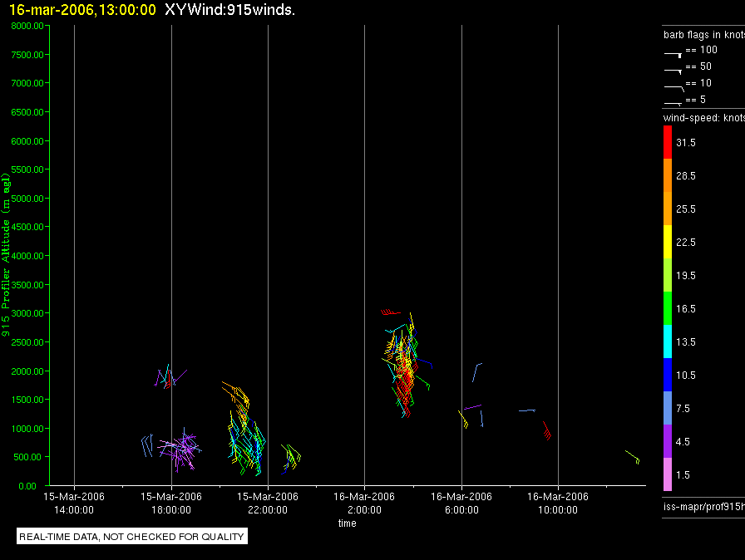Click the 8000.00 altitude axis label

[x=27, y=26]
